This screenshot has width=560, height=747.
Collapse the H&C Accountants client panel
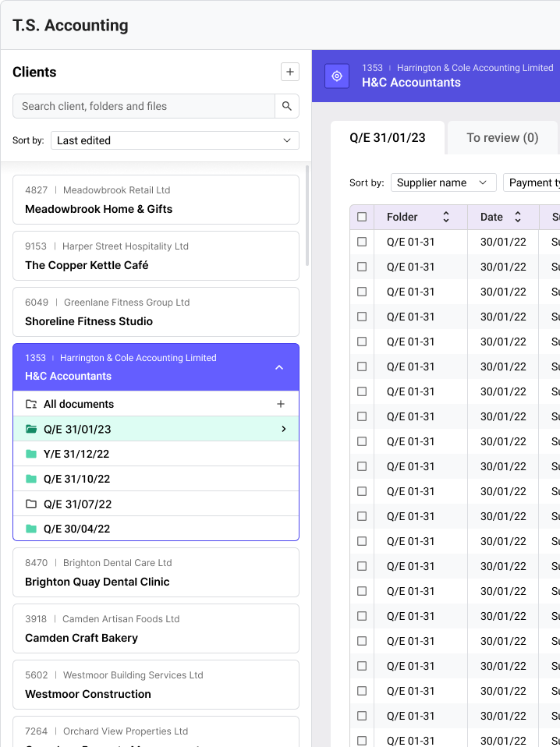coord(279,367)
